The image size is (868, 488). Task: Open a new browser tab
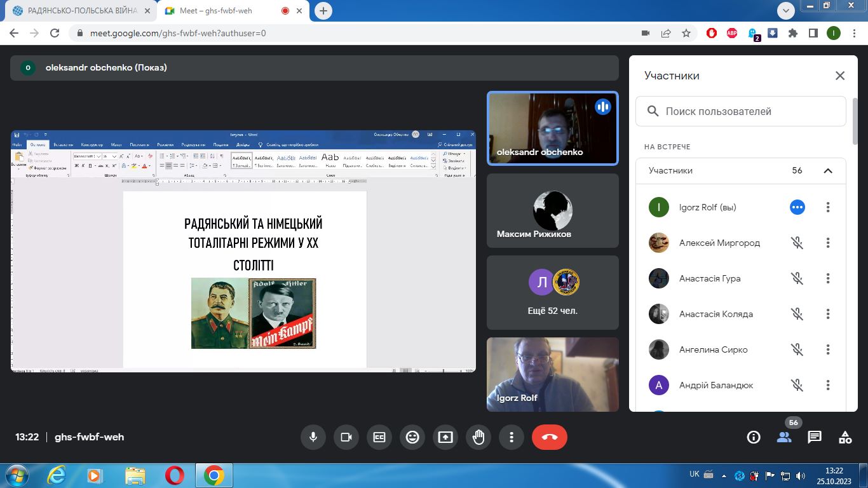[323, 11]
